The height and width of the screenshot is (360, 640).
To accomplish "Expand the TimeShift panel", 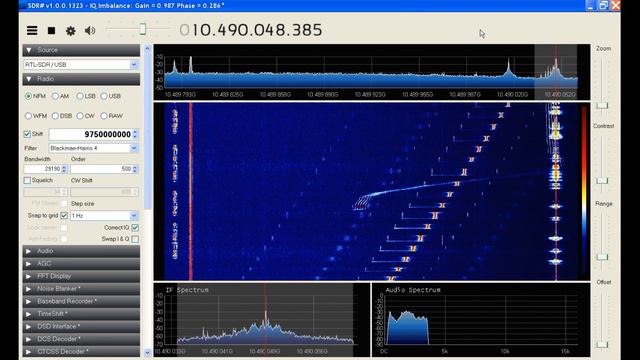I will (81, 314).
